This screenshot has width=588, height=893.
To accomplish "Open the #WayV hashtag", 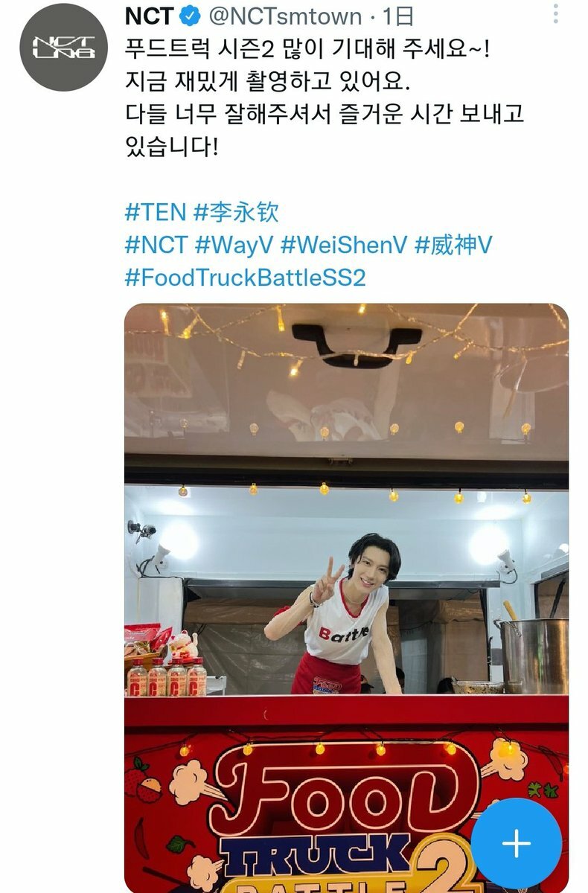I will 234,245.
